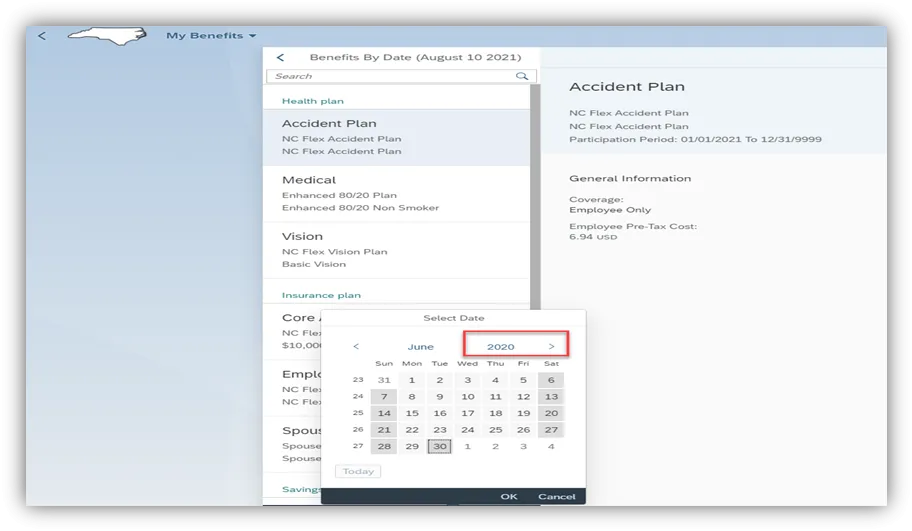Click date 24 in June
This screenshot has height=531, width=912.
[468, 430]
